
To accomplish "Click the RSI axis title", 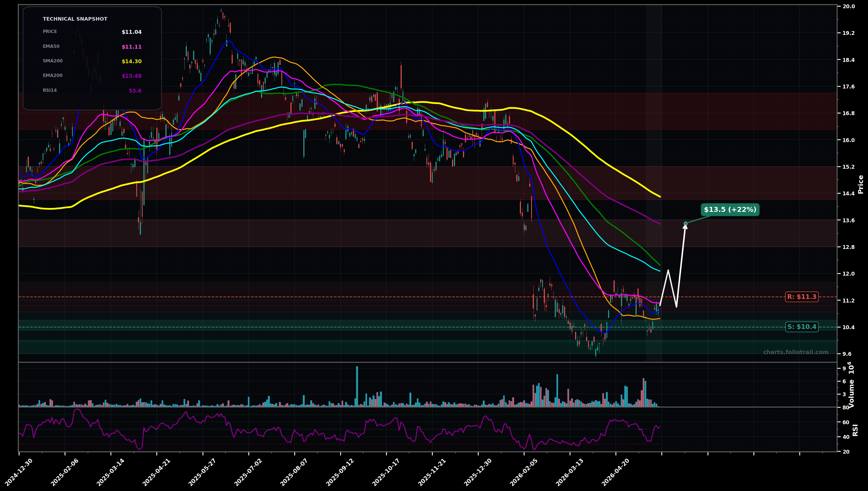I will [x=856, y=430].
